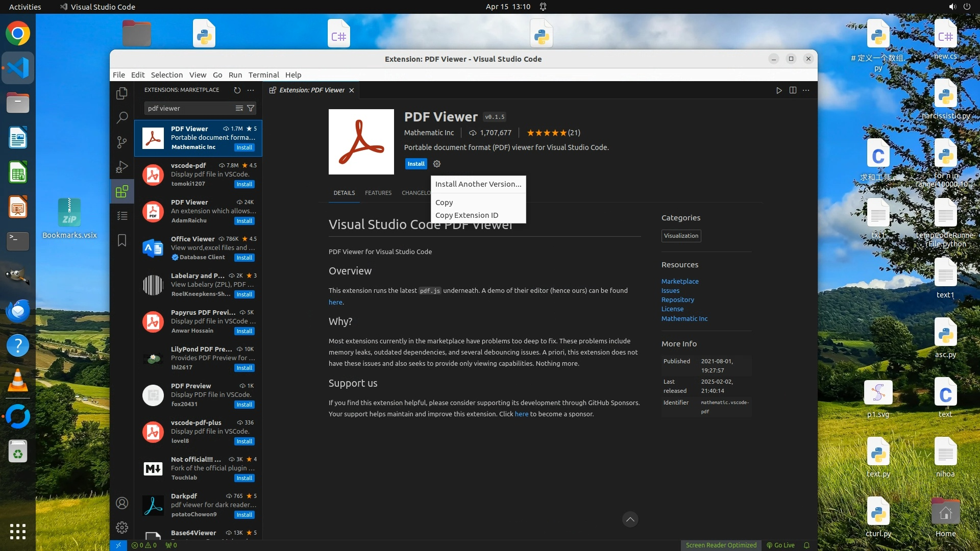Open PDF Viewer manage gear dropdown
Image resolution: width=980 pixels, height=551 pixels.
click(436, 164)
